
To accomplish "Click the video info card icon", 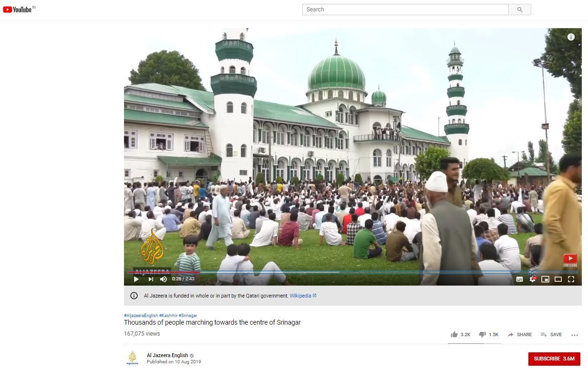I will tap(571, 37).
